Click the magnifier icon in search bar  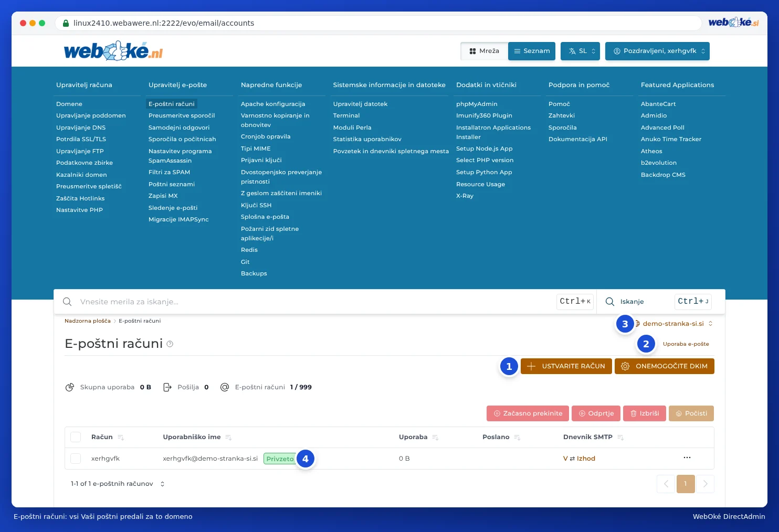(67, 302)
